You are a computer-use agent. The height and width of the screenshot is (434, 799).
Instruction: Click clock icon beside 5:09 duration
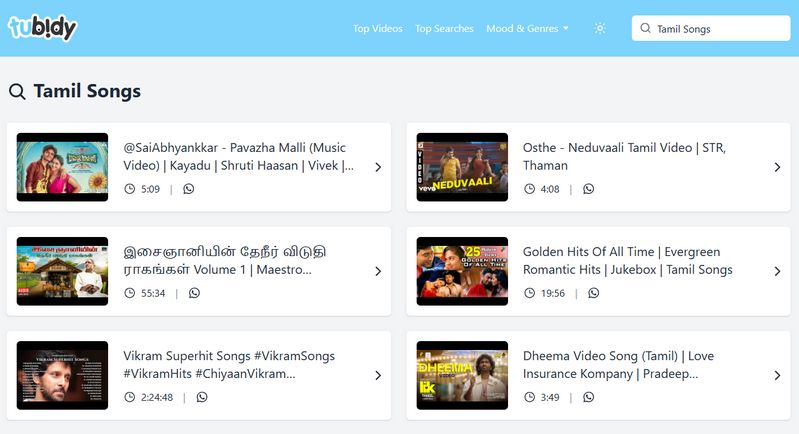[x=130, y=189]
